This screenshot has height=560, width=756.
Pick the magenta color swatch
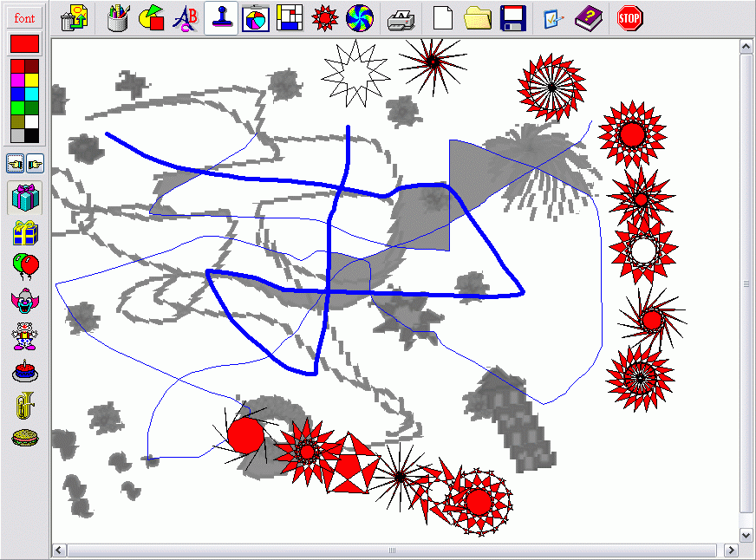click(17, 80)
